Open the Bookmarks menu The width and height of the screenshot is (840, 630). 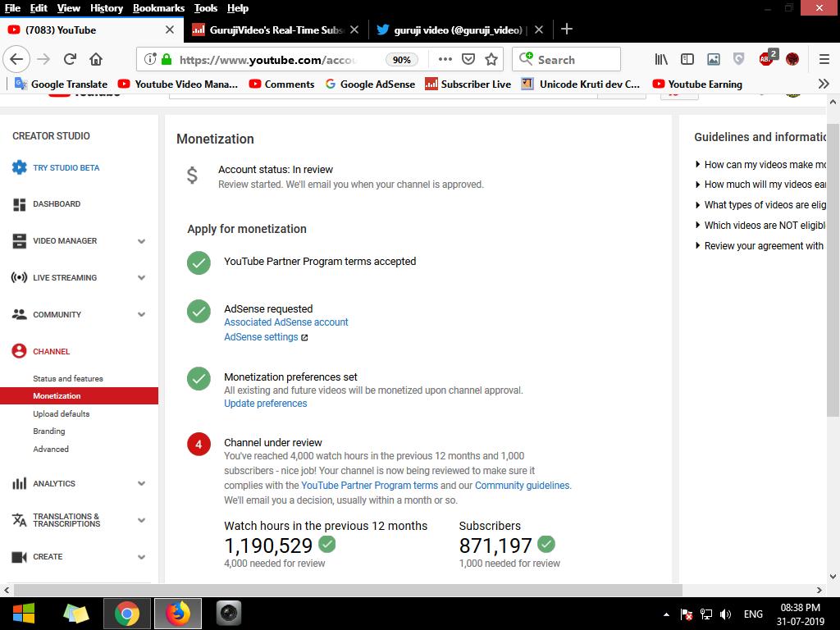[x=158, y=8]
